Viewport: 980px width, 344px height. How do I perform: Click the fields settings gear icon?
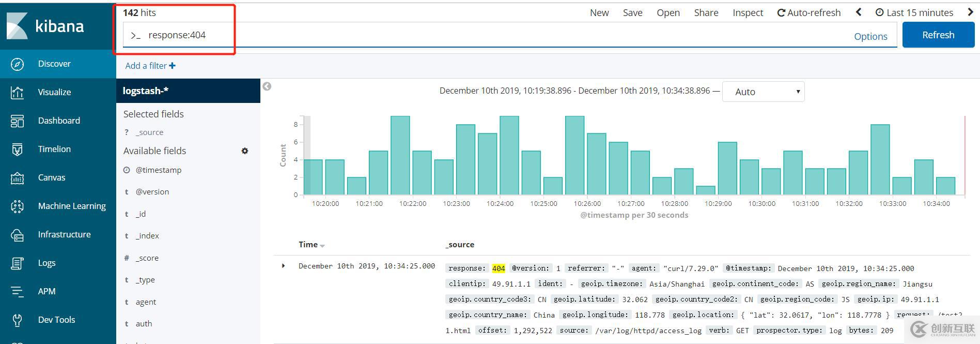pyautogui.click(x=245, y=151)
